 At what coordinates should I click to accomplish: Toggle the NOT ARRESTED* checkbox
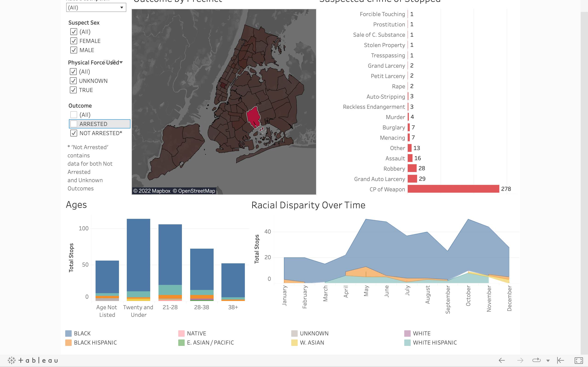point(74,133)
